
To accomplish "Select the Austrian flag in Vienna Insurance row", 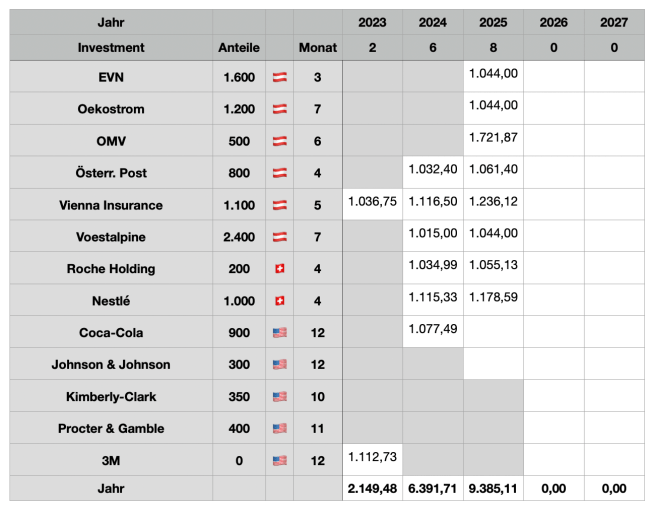I will [x=279, y=205].
